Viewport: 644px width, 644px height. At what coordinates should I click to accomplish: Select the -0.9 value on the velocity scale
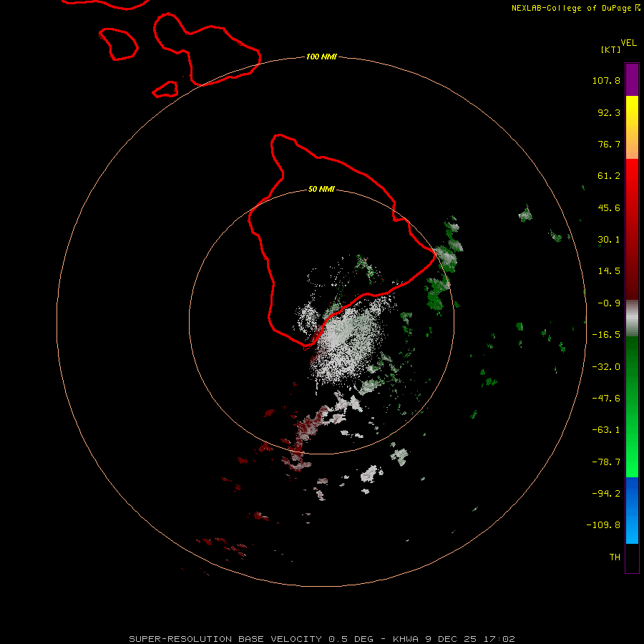pyautogui.click(x=609, y=303)
